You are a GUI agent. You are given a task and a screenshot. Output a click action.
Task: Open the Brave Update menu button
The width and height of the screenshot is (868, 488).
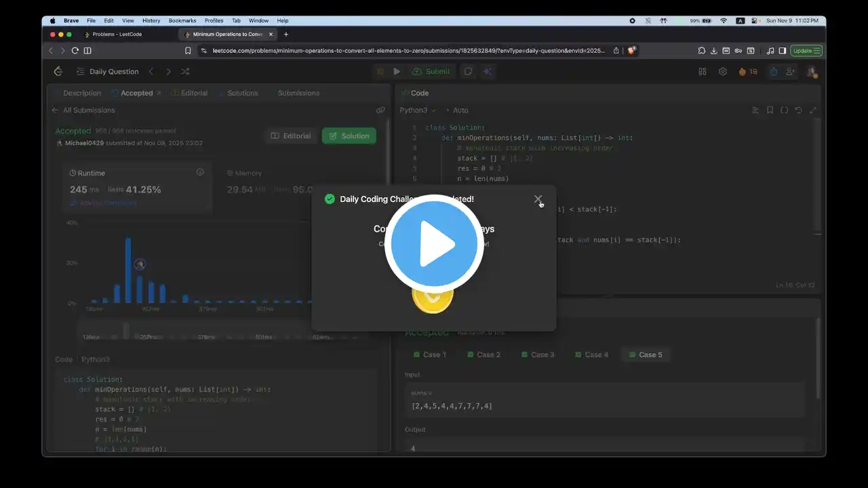(807, 50)
